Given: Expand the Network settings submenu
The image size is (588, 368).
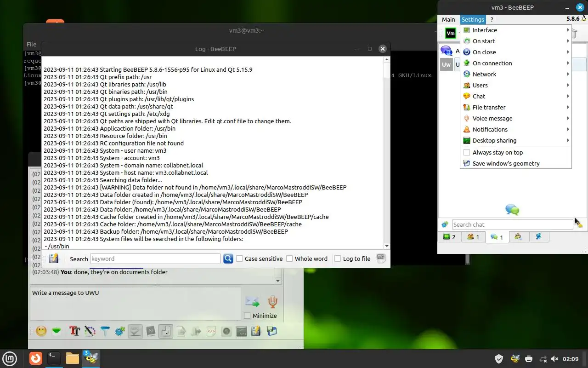Looking at the screenshot, I should pos(515,74).
